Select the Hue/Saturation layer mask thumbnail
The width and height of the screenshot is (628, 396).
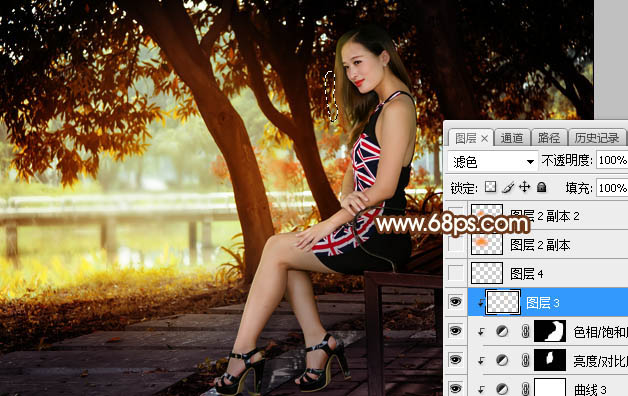pyautogui.click(x=550, y=331)
